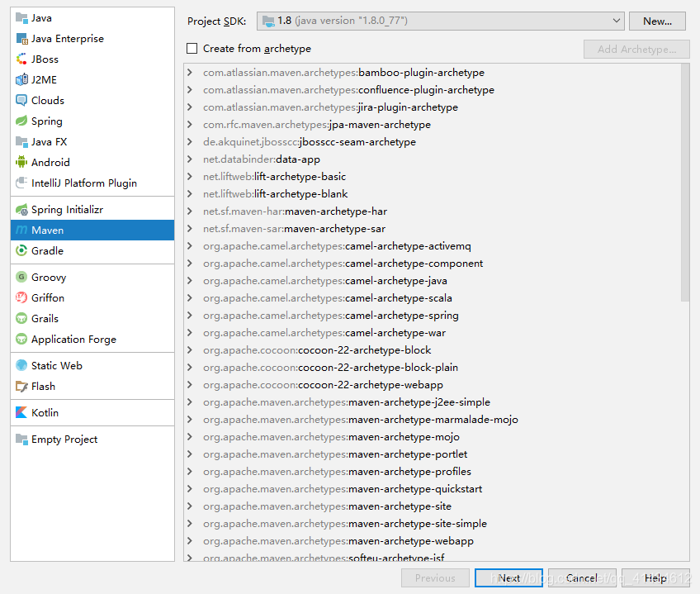Image resolution: width=700 pixels, height=594 pixels.
Task: Expand maven-archetype-webapp node
Action: 190,541
